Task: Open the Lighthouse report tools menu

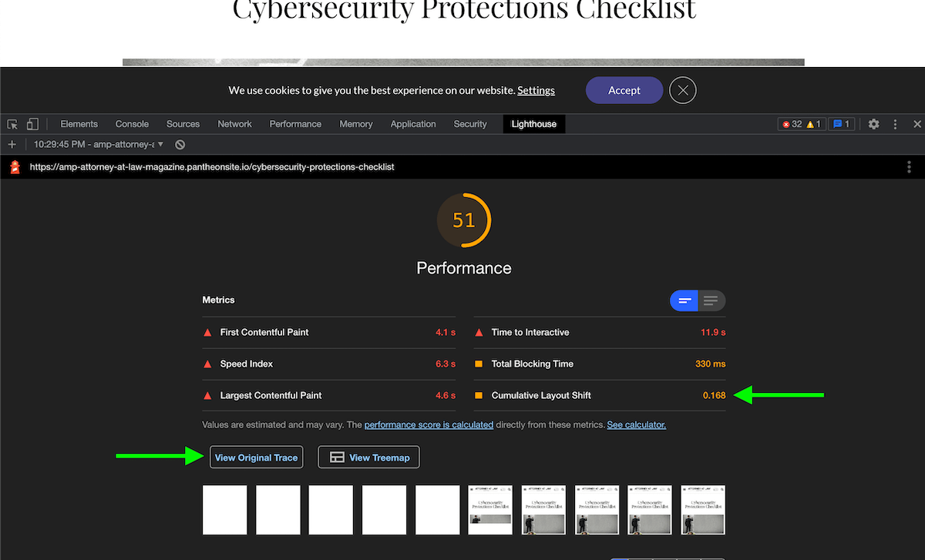Action: [x=910, y=166]
